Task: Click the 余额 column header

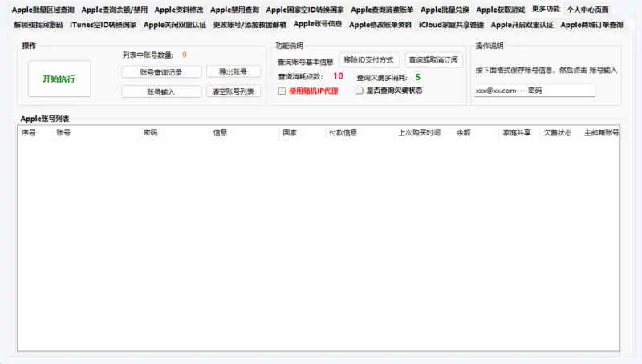Action: [463, 132]
